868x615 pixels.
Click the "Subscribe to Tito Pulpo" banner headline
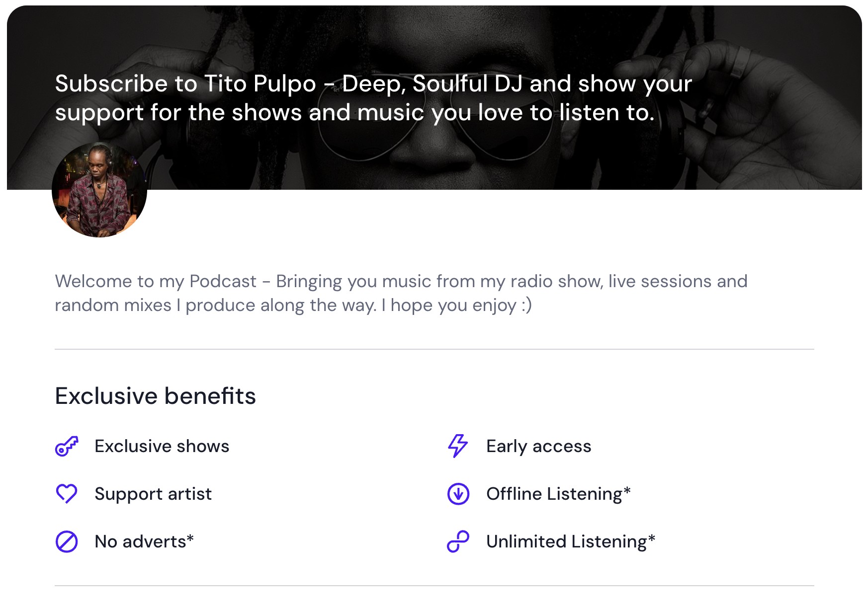click(x=373, y=98)
